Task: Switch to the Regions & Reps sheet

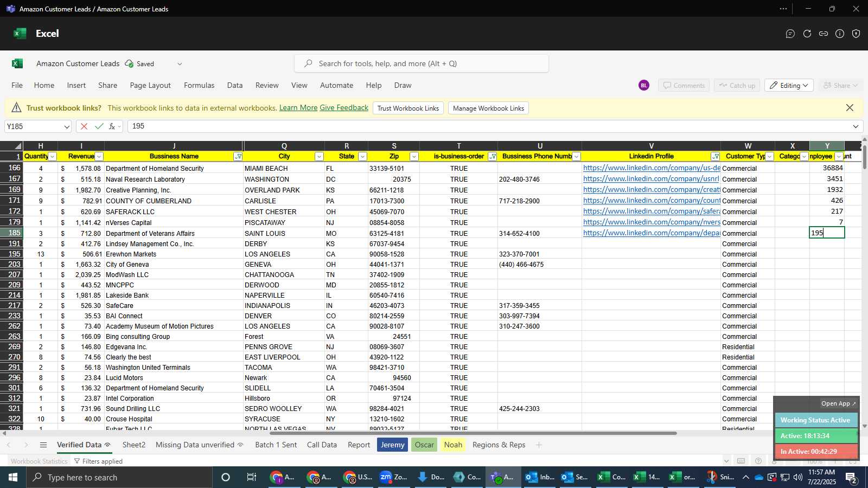Action: click(499, 445)
